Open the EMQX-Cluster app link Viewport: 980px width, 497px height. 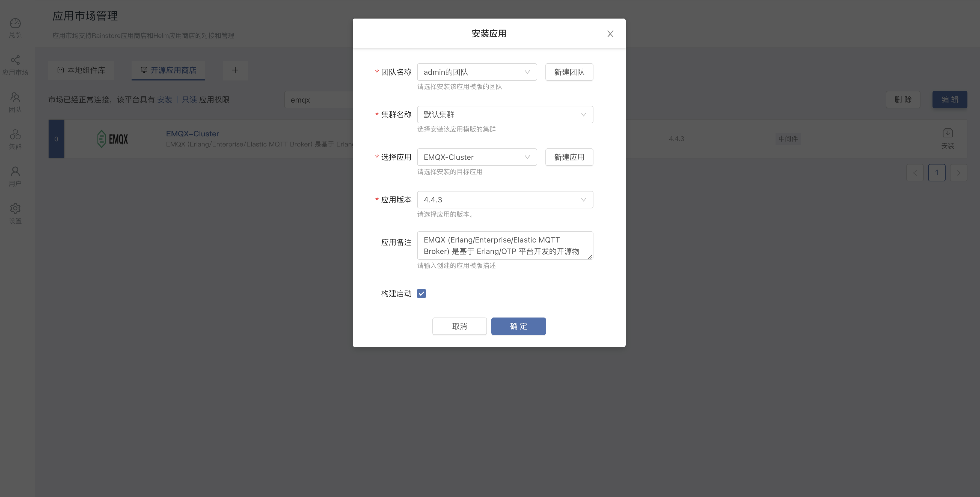192,133
